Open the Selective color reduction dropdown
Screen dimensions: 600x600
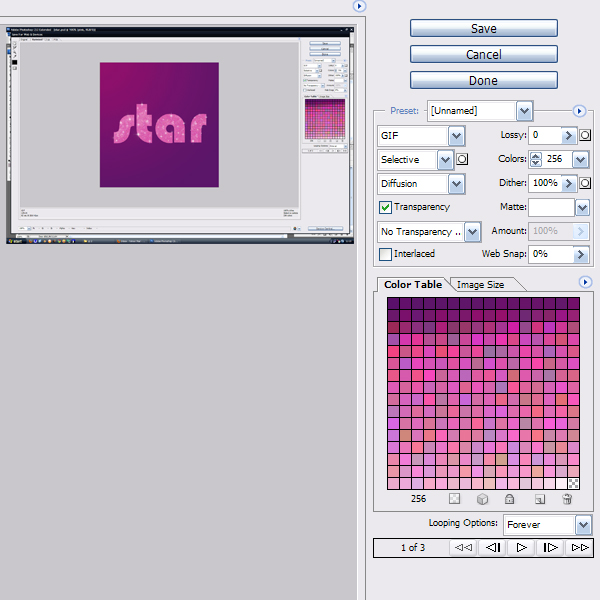coord(445,160)
